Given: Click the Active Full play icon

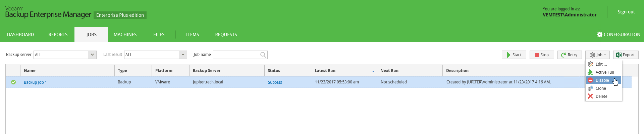Looking at the screenshot, I should [x=590, y=72].
